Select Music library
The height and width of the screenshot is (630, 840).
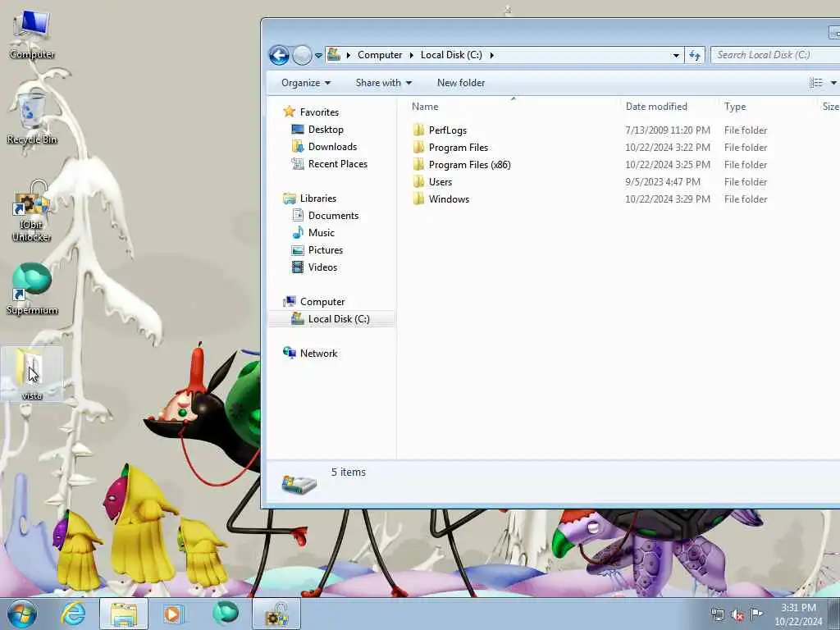[321, 232]
